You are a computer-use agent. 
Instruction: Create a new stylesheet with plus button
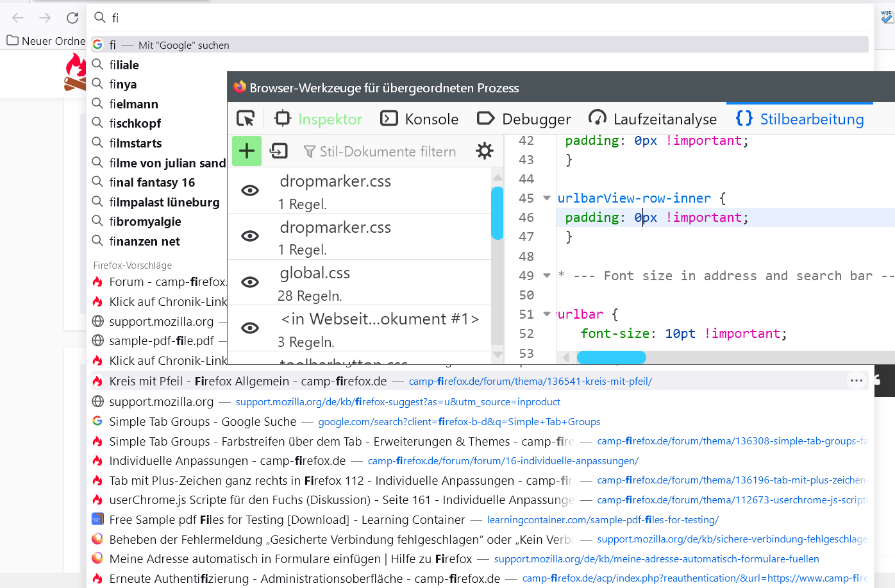(x=247, y=151)
